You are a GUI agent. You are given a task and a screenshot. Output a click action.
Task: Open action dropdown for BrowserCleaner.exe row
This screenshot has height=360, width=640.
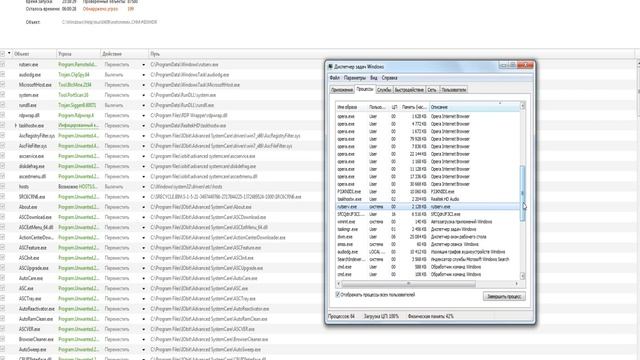pos(143,339)
